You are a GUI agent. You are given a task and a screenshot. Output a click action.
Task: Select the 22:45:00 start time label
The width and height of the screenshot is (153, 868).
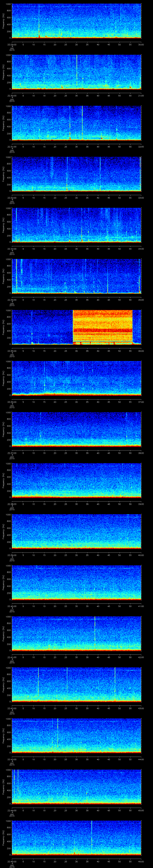(12, 861)
